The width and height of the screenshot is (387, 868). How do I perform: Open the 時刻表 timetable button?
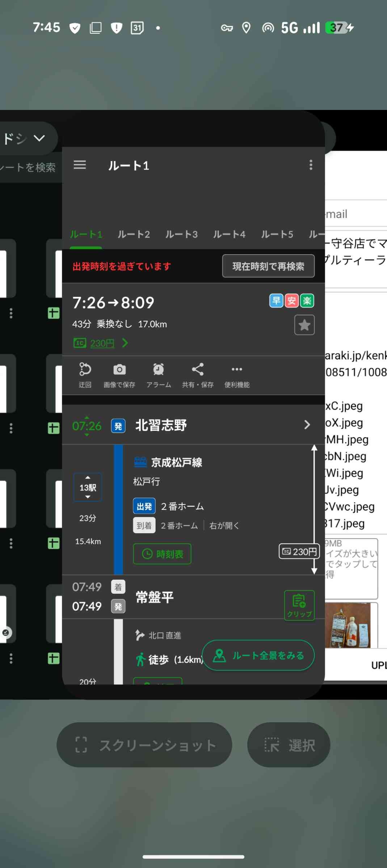click(x=162, y=554)
